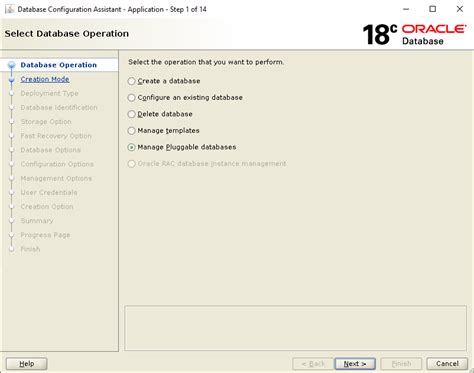Click the Management Options step

click(56, 178)
